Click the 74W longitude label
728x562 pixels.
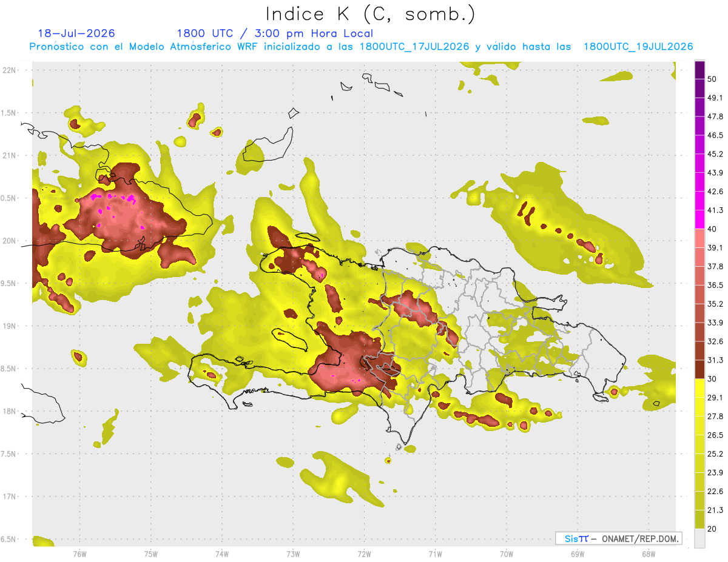click(x=221, y=554)
